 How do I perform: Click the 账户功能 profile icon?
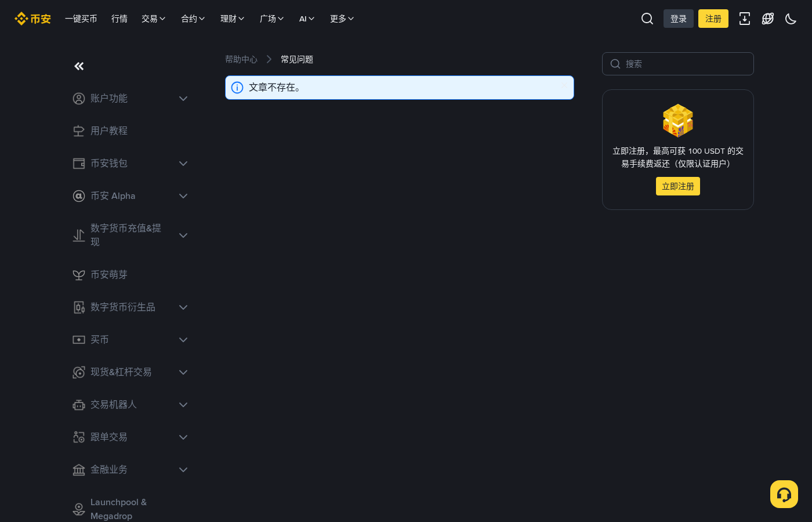click(x=79, y=99)
